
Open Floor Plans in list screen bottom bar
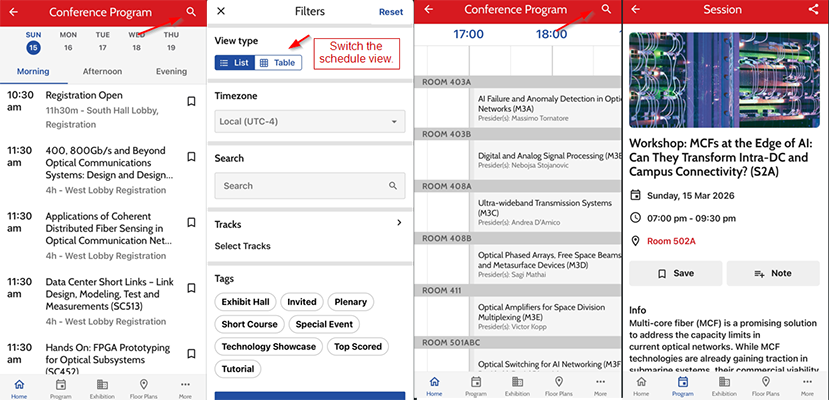143,387
